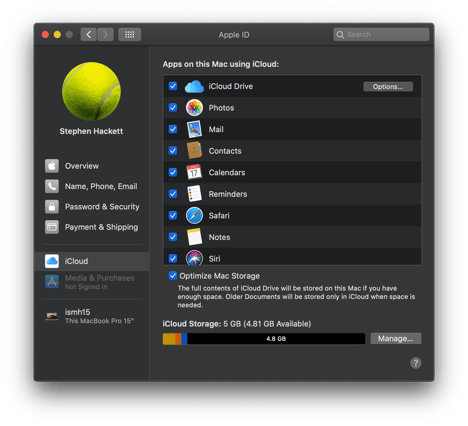This screenshot has width=468, height=426.
Task: Go back with the left chevron button
Action: (x=89, y=34)
